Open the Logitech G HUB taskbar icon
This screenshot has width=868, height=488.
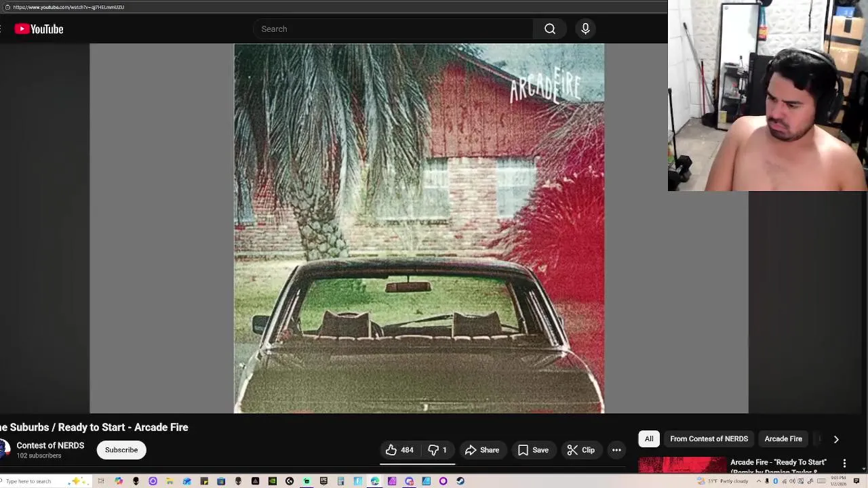(290, 481)
